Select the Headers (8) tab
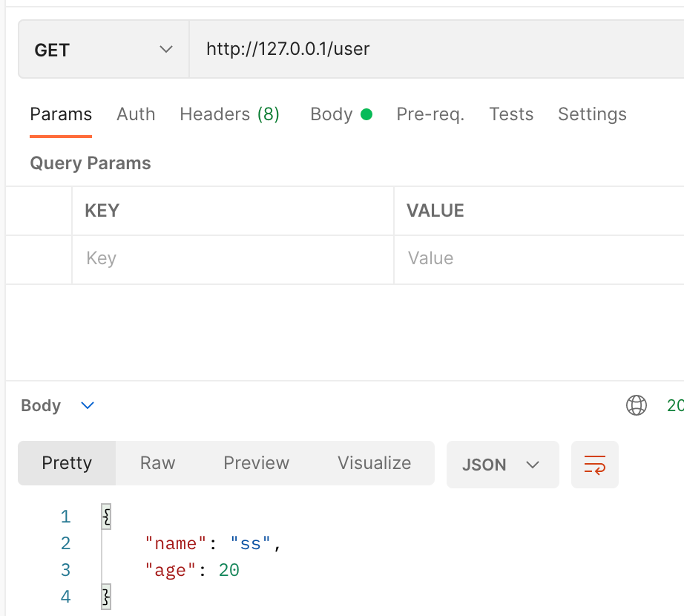Viewport: 684px width, 616px height. 229,114
